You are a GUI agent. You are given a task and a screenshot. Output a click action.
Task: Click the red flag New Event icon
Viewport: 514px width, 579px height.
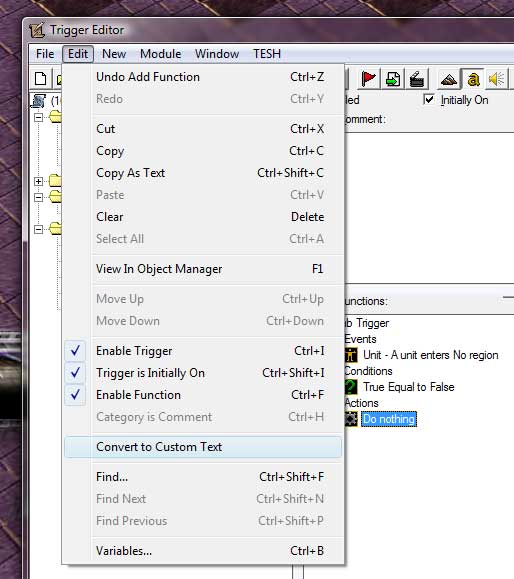(368, 79)
